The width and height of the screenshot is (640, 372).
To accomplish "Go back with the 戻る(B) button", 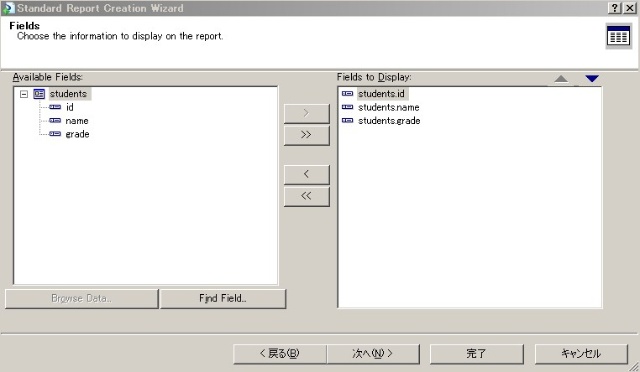I will point(280,354).
